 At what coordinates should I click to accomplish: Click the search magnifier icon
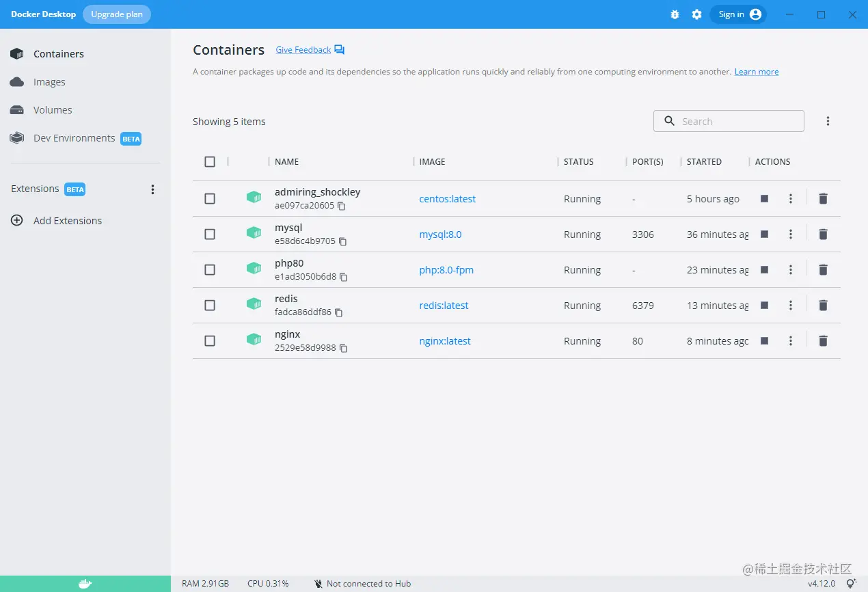point(670,121)
